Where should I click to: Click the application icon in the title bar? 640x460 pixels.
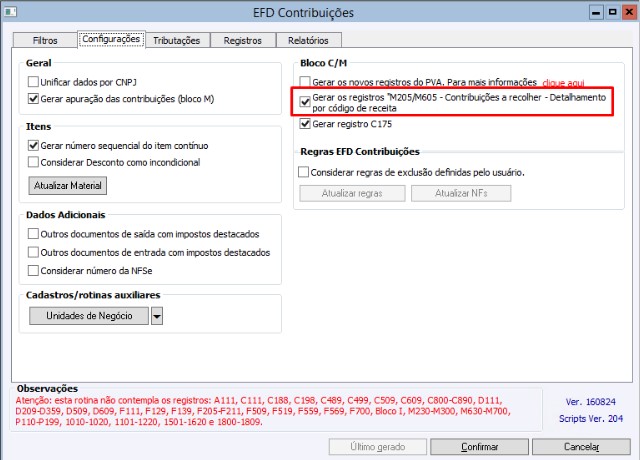(10, 12)
